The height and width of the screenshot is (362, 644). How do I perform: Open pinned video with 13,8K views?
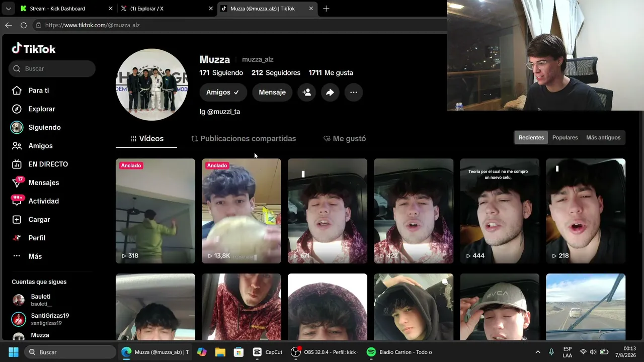click(242, 211)
